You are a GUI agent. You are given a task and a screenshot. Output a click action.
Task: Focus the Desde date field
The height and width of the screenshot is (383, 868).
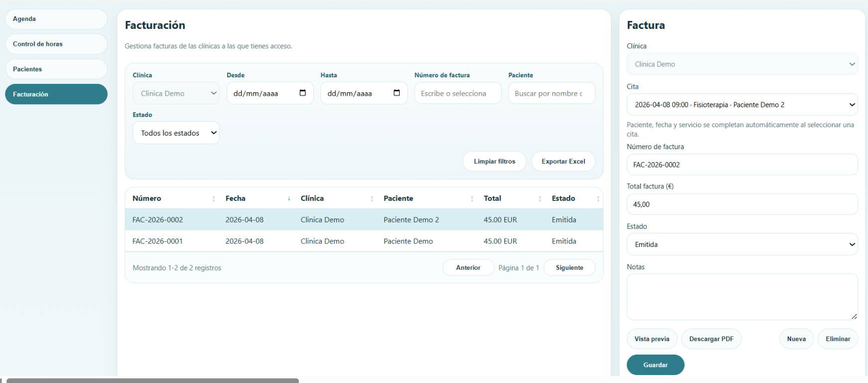[270, 93]
